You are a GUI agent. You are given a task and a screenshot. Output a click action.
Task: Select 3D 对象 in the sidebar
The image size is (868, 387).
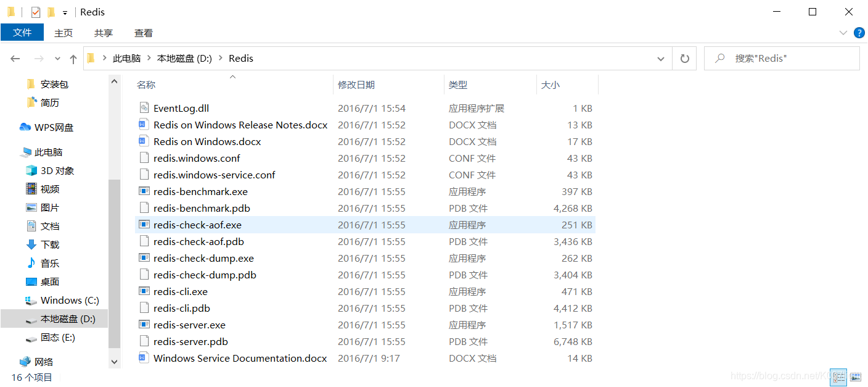(x=49, y=170)
